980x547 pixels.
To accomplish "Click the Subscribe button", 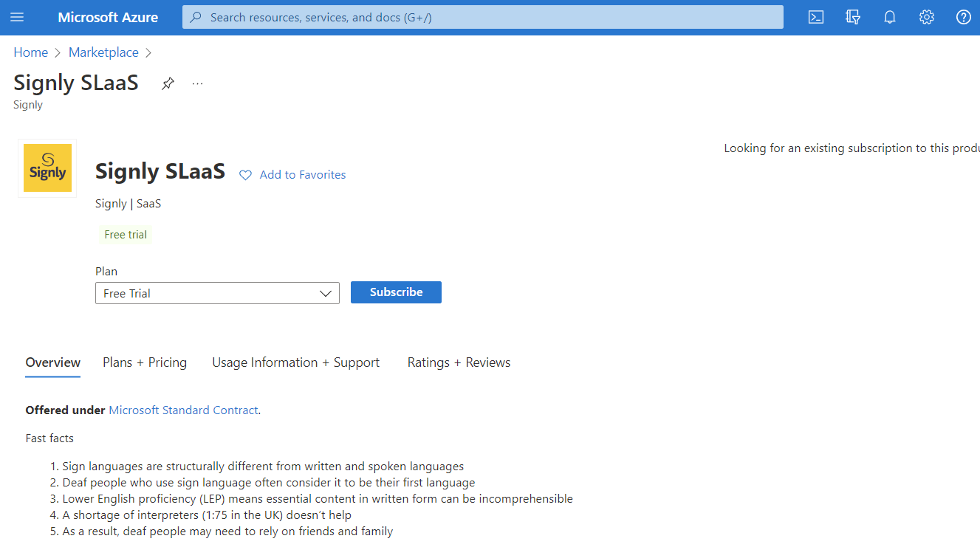I will [396, 292].
